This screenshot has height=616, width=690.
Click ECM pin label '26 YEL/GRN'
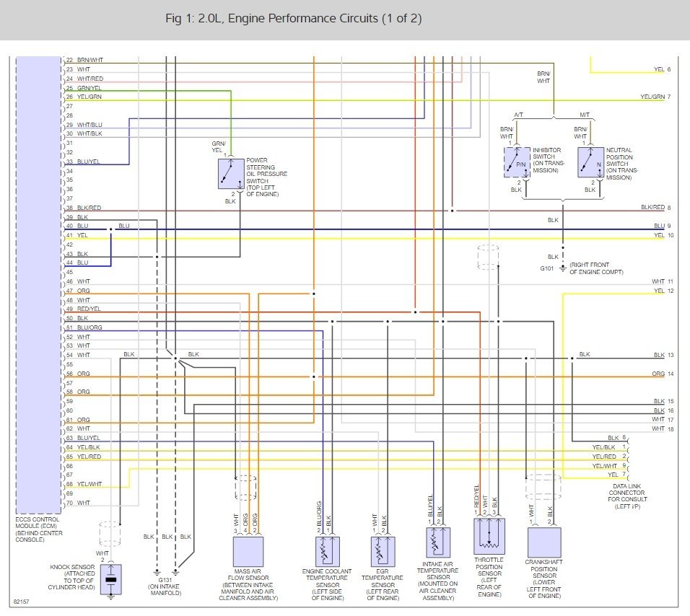point(84,97)
